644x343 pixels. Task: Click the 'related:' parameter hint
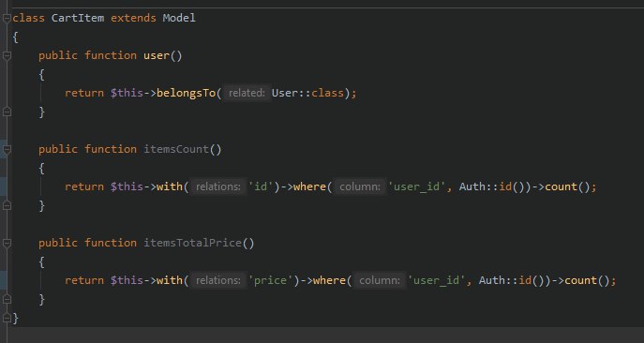(x=247, y=93)
